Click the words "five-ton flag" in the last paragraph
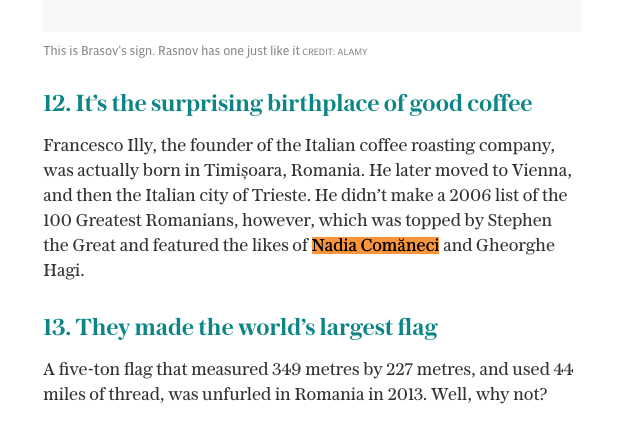Screen dimensions: 637x429 pyautogui.click(x=105, y=370)
